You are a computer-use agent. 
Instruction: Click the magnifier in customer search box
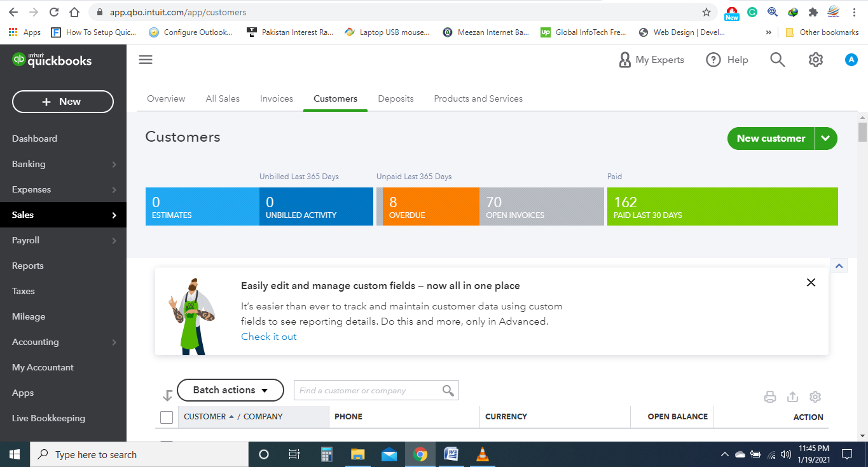coord(448,390)
